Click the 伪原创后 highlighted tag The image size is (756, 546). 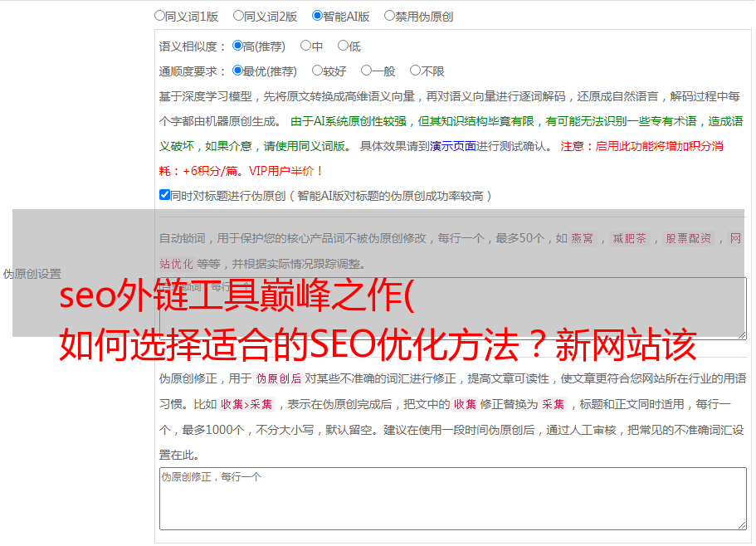pyautogui.click(x=279, y=378)
